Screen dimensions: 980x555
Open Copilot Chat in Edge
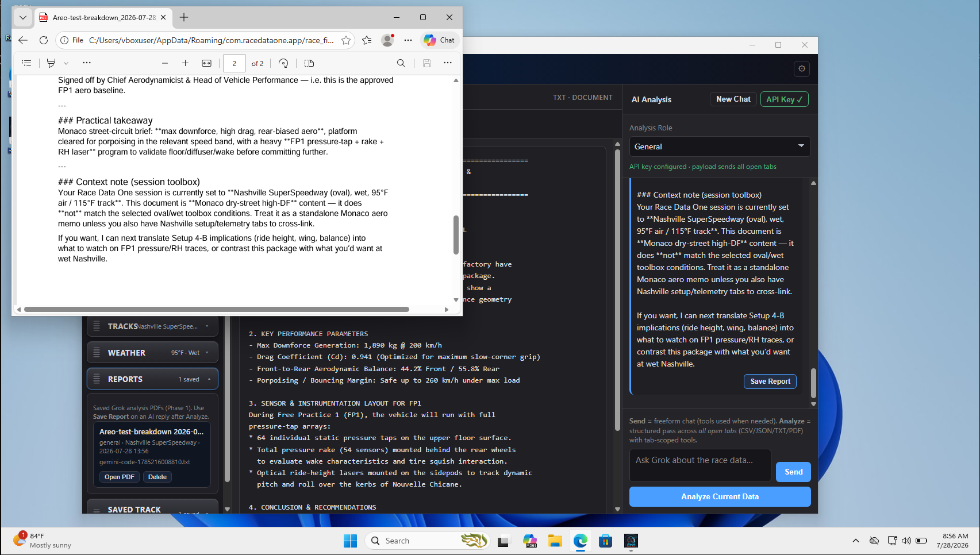point(439,40)
